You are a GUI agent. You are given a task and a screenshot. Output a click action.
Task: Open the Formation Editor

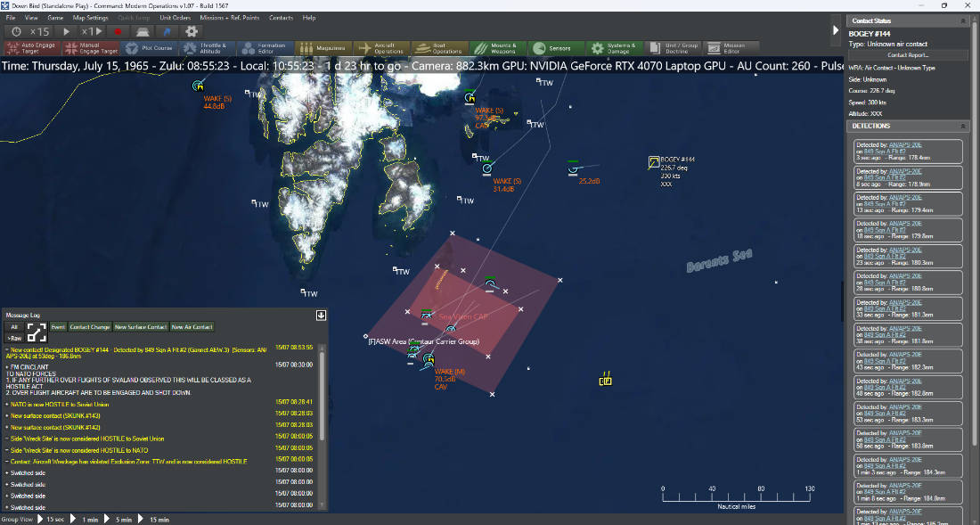pos(265,48)
